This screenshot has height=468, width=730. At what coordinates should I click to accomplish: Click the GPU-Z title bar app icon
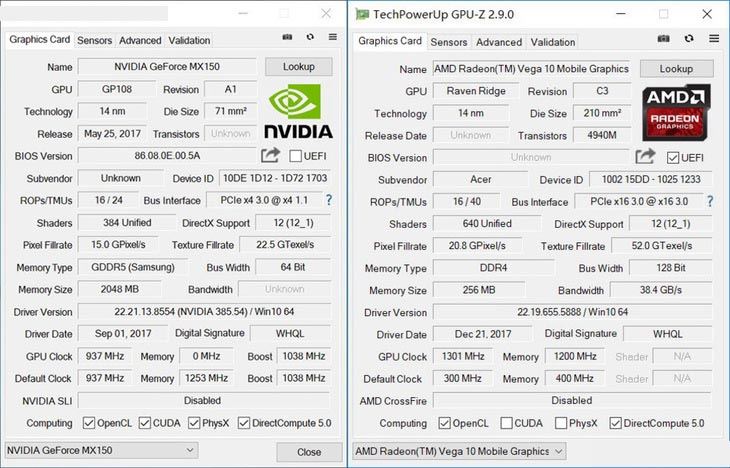click(x=362, y=14)
